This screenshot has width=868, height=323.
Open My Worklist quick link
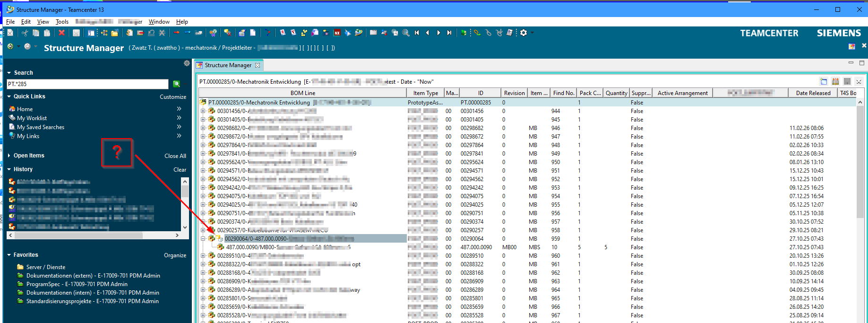click(32, 118)
